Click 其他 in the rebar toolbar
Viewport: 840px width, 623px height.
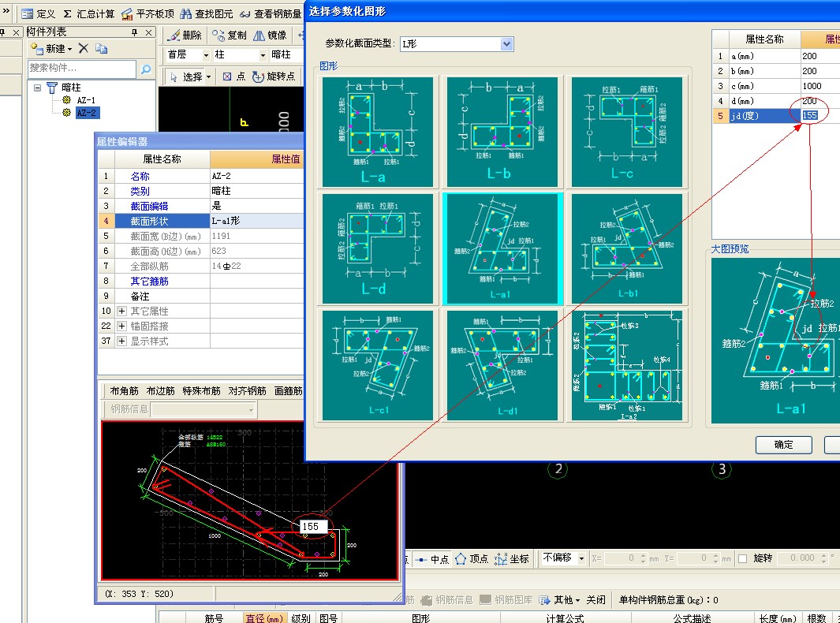click(x=559, y=600)
